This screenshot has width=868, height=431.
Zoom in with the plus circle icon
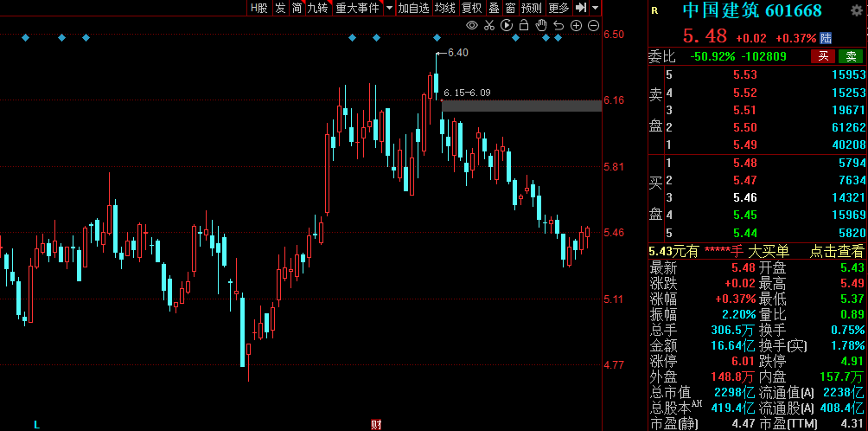[x=577, y=26]
